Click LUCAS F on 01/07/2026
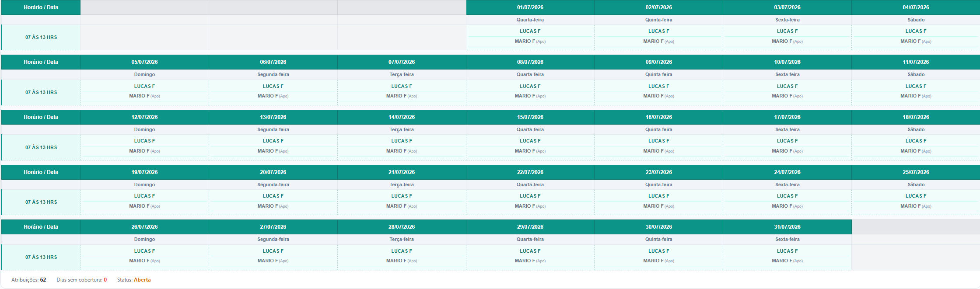The height and width of the screenshot is (289, 980). 530,31
